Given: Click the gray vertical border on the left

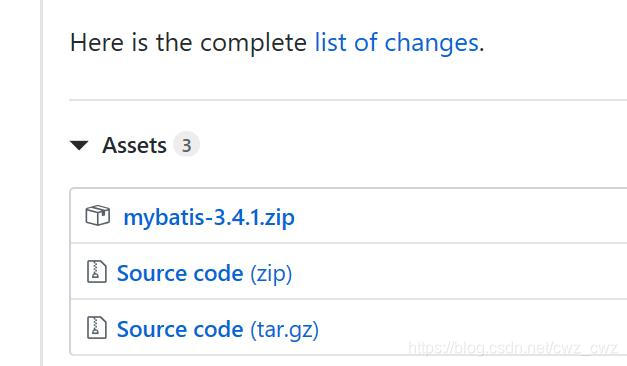Looking at the screenshot, I should pos(41,183).
